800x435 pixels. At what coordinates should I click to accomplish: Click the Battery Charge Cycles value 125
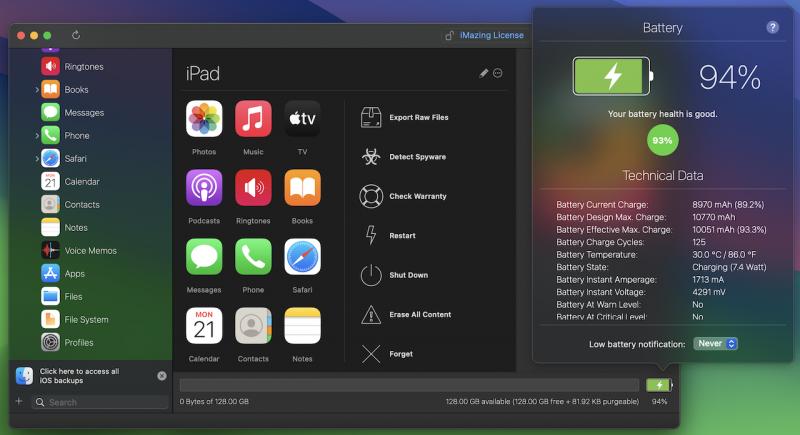(699, 242)
